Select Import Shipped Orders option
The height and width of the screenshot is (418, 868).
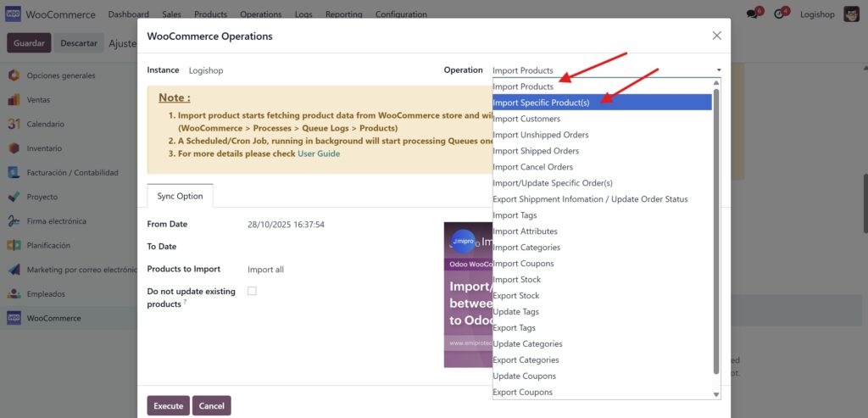click(602, 151)
